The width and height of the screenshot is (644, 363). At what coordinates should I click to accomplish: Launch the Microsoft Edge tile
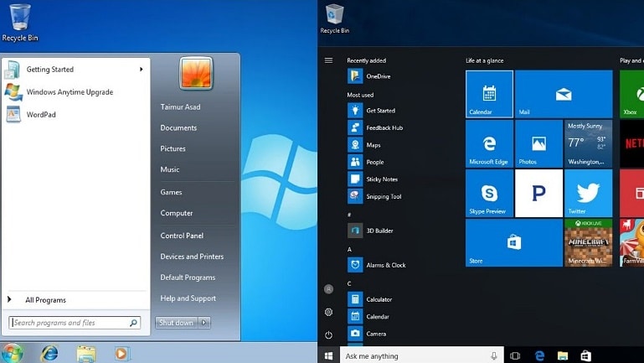[489, 143]
